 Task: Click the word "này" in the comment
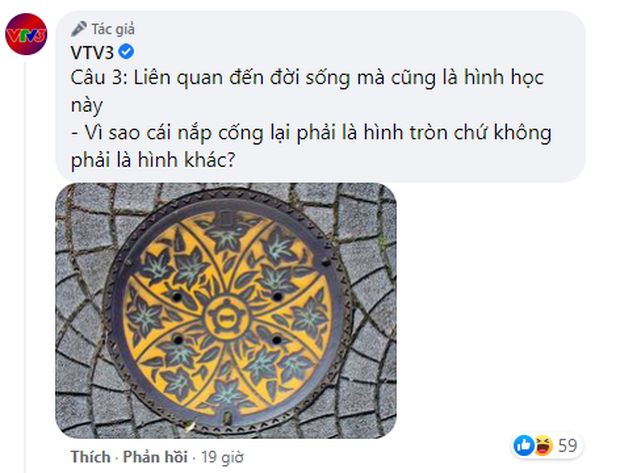(x=86, y=106)
